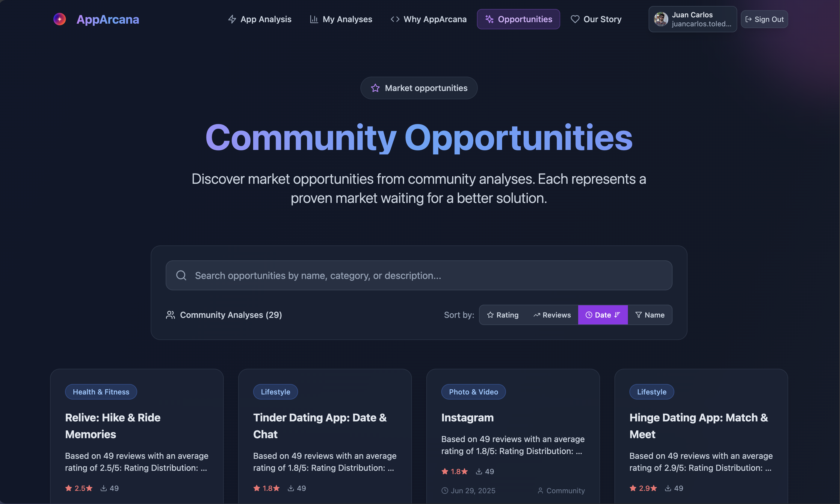The image size is (840, 504).
Task: Click the clock icon beside Jun 29, 2025
Action: (x=445, y=491)
